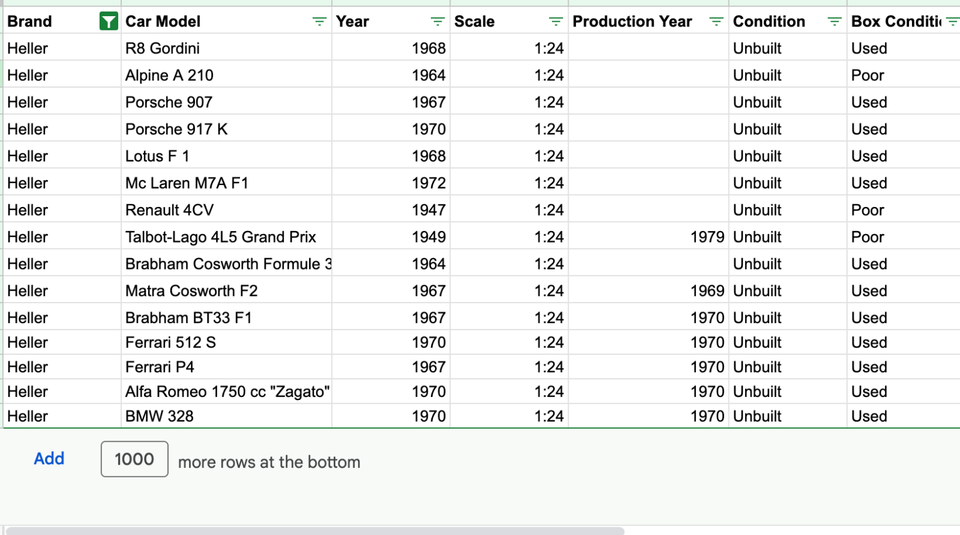Open the Scale column filter icon
The height and width of the screenshot is (535, 960).
click(556, 21)
